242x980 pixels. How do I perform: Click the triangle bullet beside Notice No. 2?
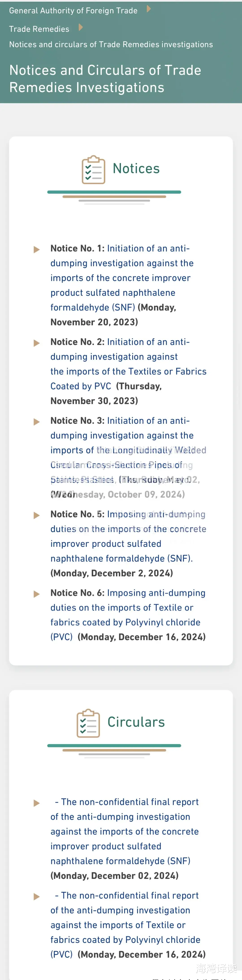point(37,343)
